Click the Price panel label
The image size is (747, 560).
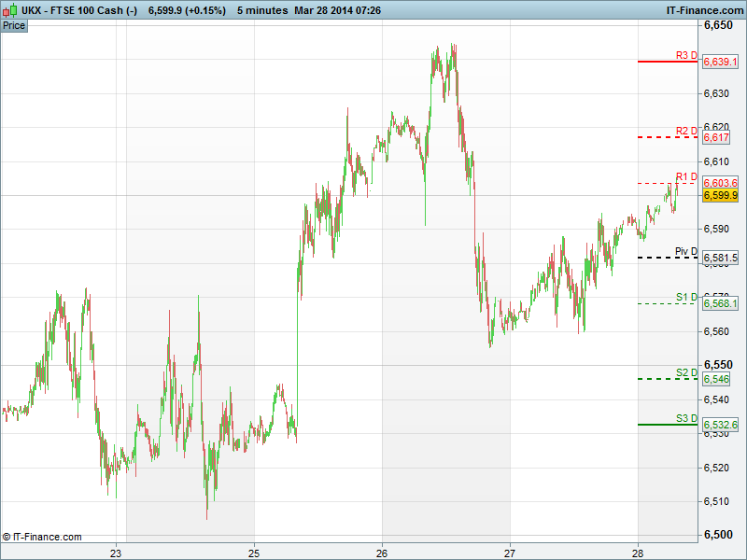coord(14,25)
